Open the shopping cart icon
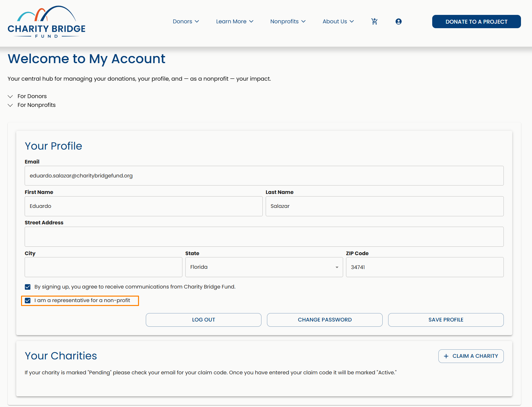532x407 pixels. click(374, 21)
